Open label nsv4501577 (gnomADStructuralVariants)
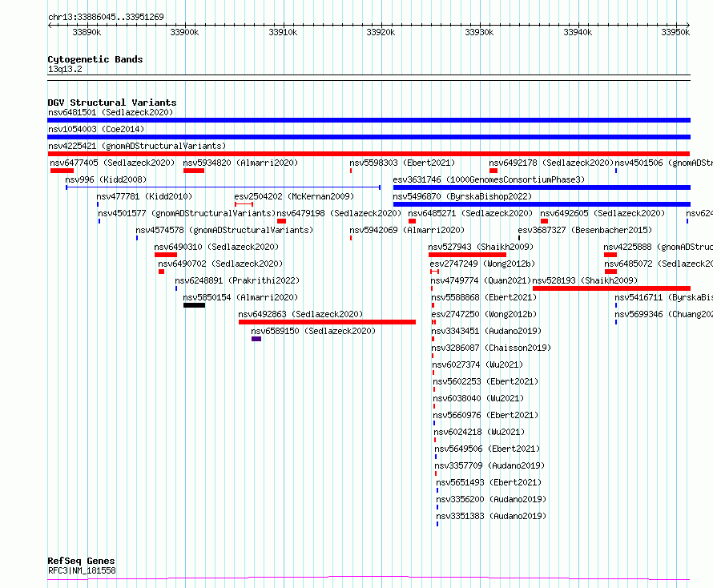713x588 pixels. point(187,213)
